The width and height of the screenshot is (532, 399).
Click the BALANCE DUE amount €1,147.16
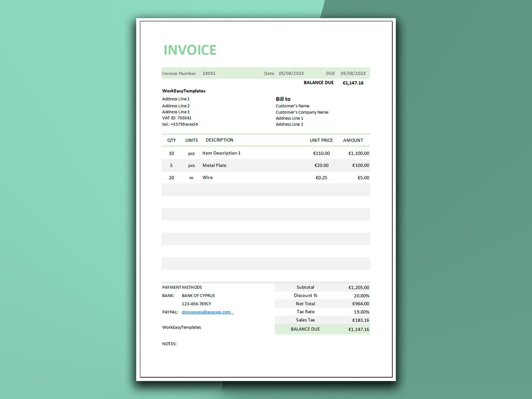point(353,82)
